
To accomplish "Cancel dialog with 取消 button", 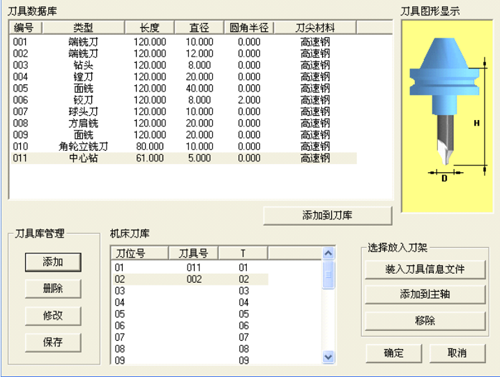I will [x=457, y=353].
